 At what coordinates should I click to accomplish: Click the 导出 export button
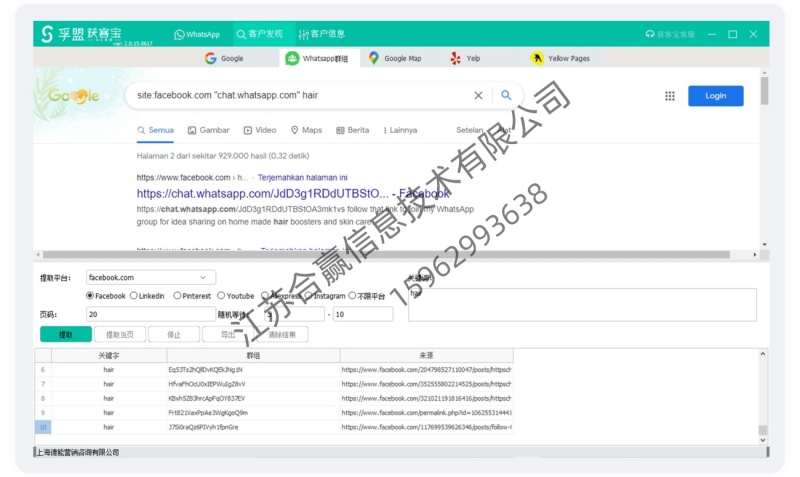coord(228,335)
